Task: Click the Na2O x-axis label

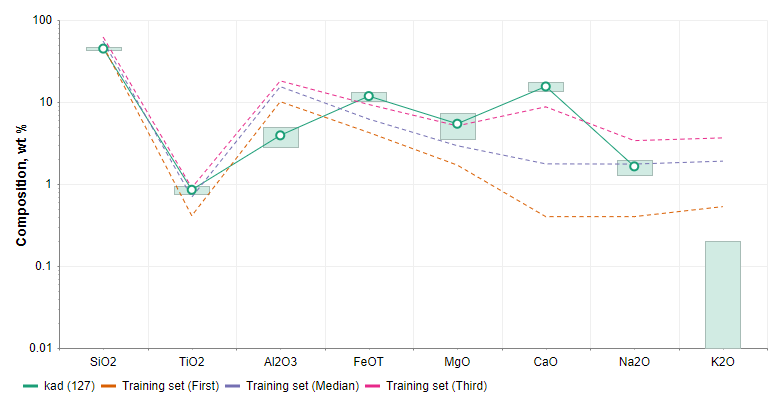Action: (x=634, y=361)
